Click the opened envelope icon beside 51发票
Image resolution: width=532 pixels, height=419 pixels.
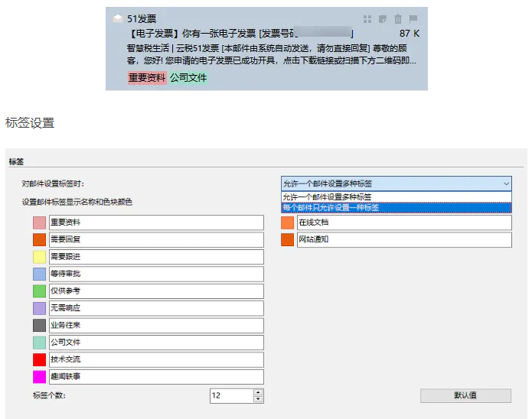[117, 19]
